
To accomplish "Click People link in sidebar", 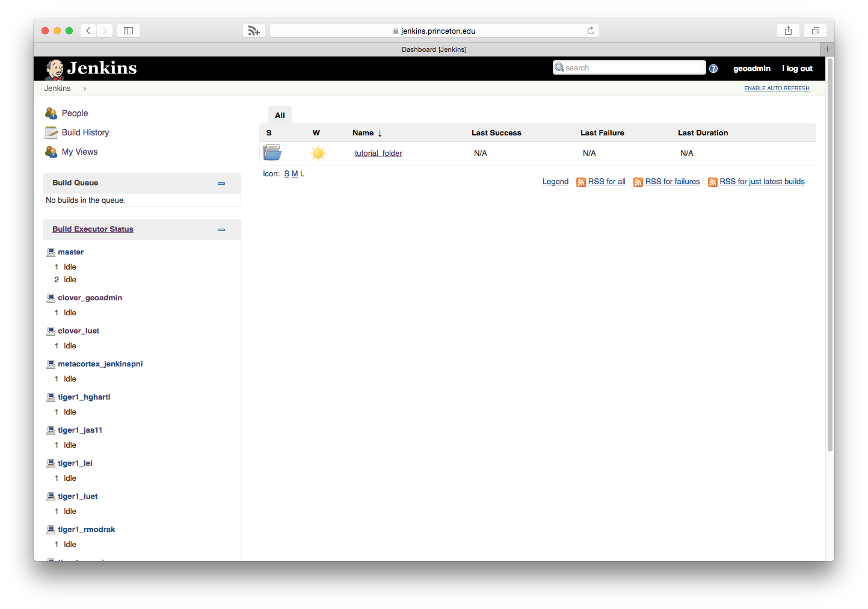I will (75, 113).
